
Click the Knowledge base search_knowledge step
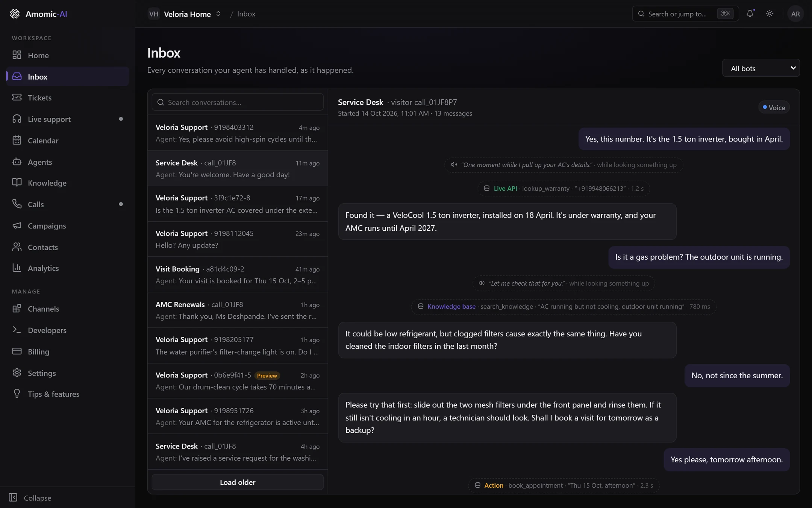(x=564, y=307)
